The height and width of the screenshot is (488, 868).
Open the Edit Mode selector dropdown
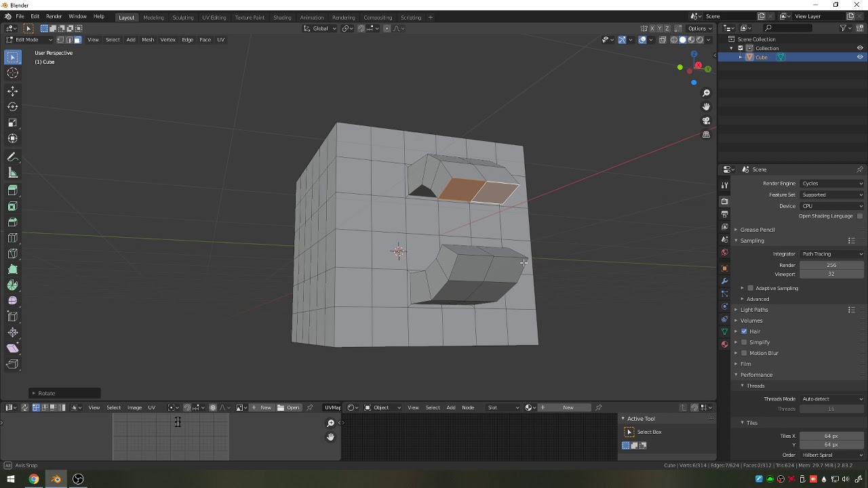tap(28, 40)
